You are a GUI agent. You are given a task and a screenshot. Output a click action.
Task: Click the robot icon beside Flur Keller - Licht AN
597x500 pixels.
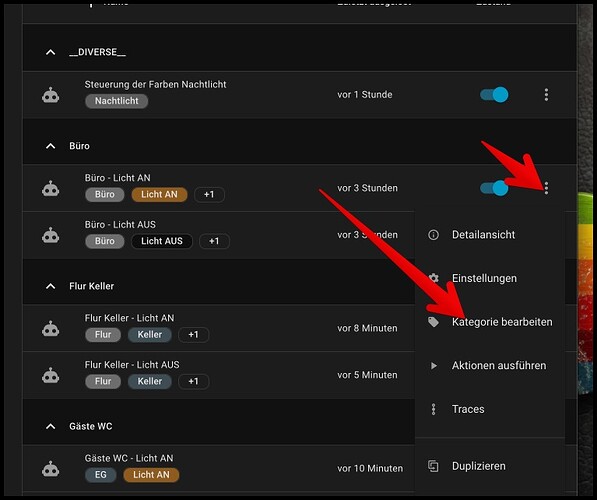pyautogui.click(x=50, y=329)
